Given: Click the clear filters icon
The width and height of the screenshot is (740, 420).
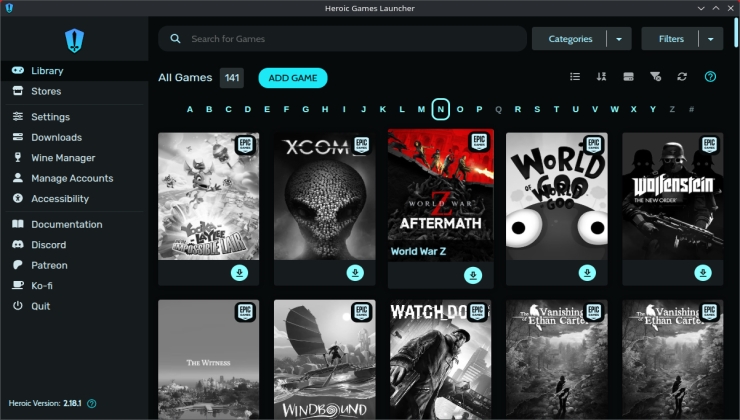Looking at the screenshot, I should coord(655,76).
